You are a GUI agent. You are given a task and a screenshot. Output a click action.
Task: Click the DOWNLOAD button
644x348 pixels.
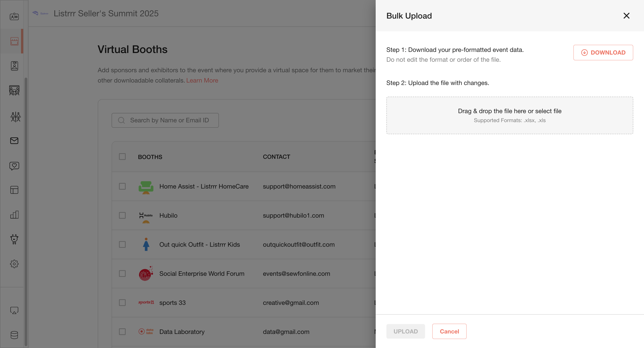[x=603, y=53]
